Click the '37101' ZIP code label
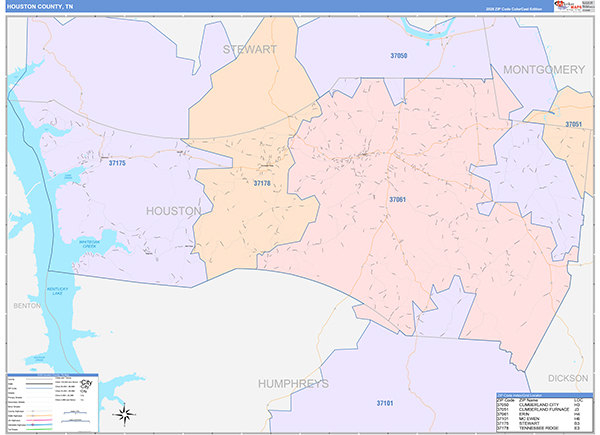Screen dimensions: 600x435 385,403
